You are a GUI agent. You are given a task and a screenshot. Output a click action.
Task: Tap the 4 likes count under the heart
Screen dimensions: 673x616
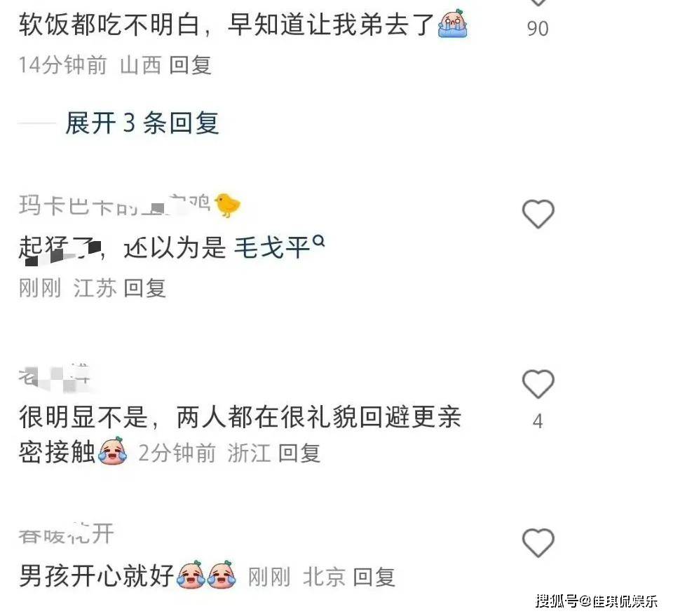[538, 421]
